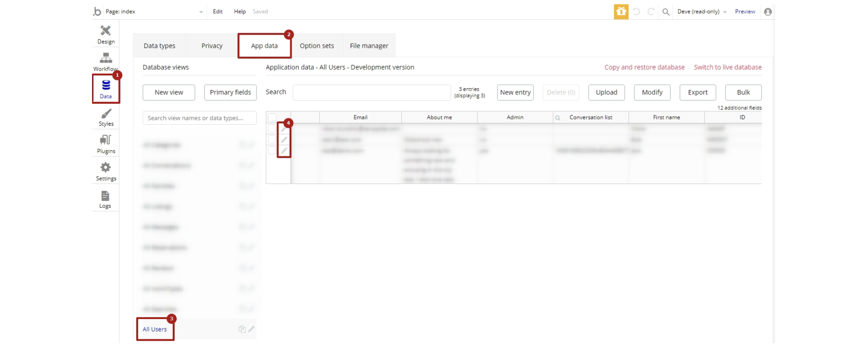This screenshot has height=347, width=868.
Task: Open the search magnifier in top bar
Action: (x=666, y=12)
